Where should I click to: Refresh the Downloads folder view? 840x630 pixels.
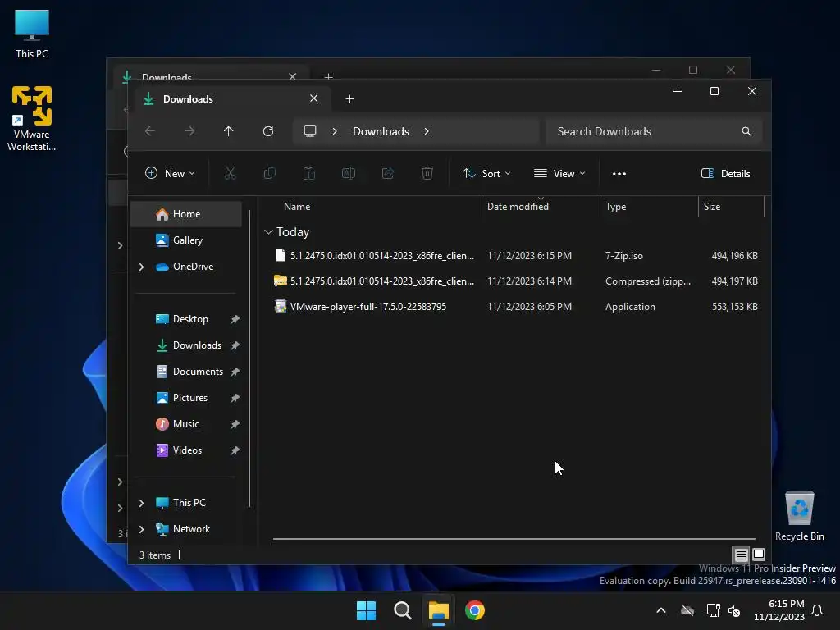tap(268, 131)
